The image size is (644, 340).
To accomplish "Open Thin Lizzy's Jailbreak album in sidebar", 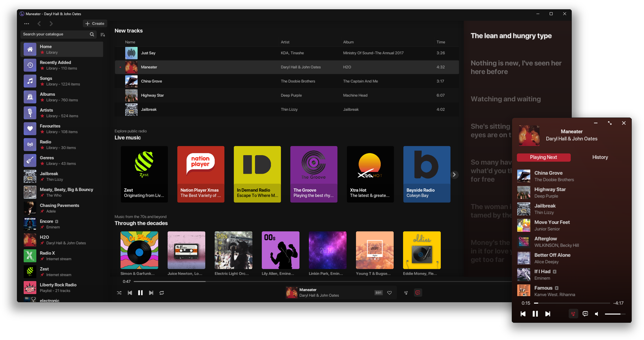I will coord(62,176).
